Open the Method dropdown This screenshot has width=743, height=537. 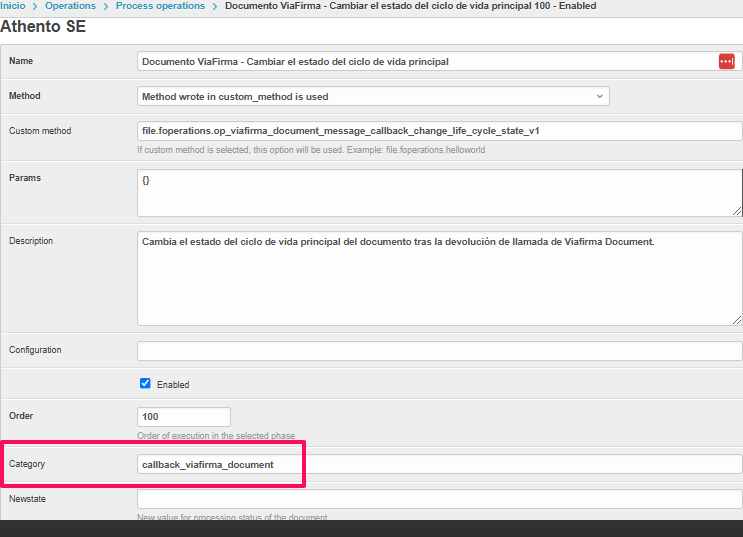pos(373,97)
